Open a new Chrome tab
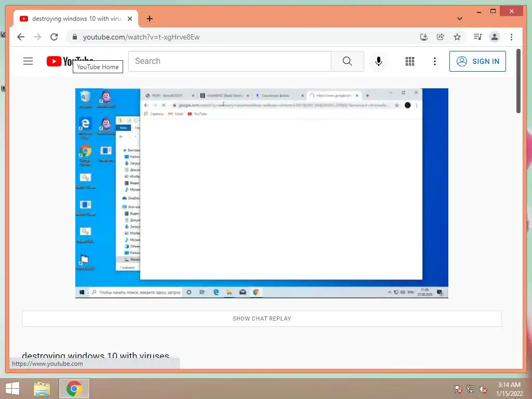Viewport: 532px width, 399px height. click(149, 19)
